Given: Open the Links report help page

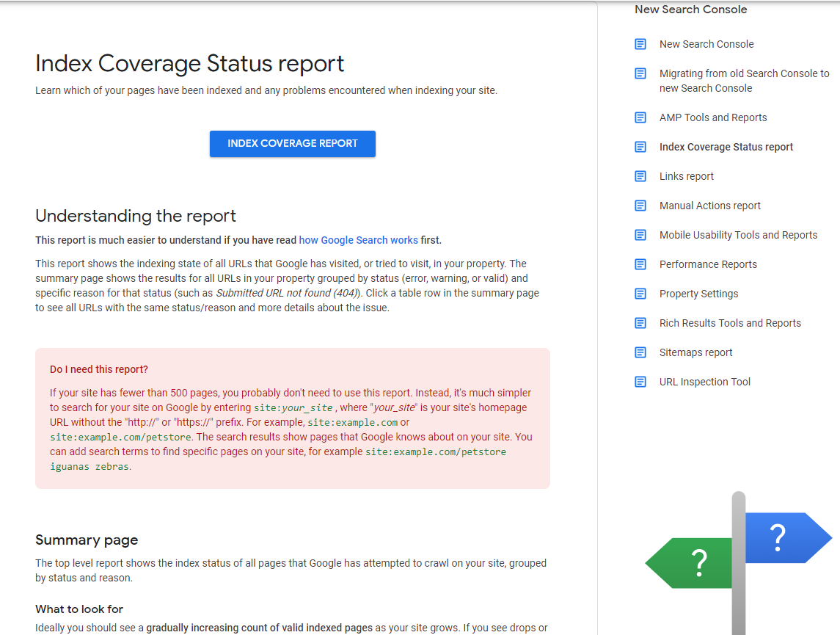Looking at the screenshot, I should [x=686, y=176].
